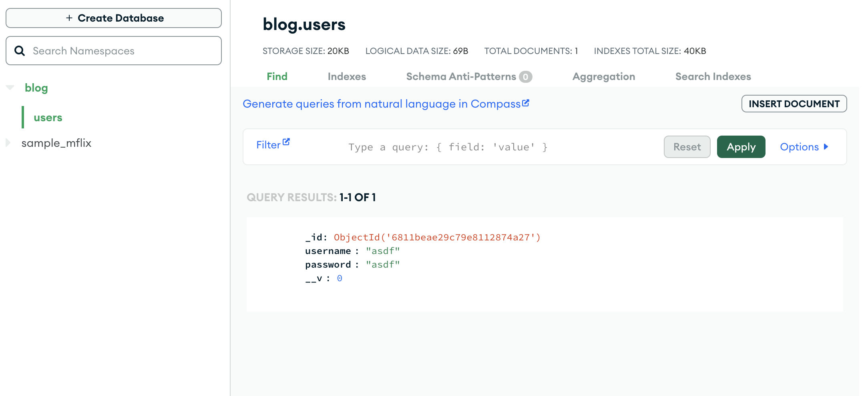Screen dimensions: 868x396
Task: Click the external link icon beside Filter
Action: (x=286, y=142)
